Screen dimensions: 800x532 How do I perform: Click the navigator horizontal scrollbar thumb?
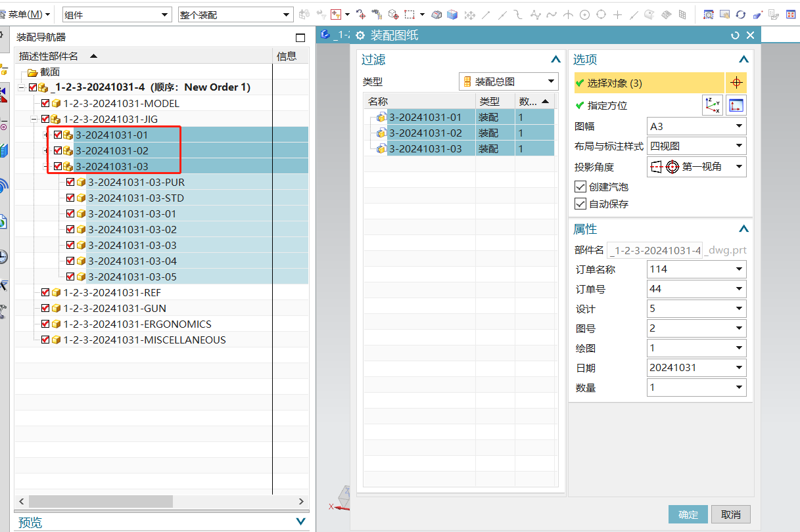(101, 501)
